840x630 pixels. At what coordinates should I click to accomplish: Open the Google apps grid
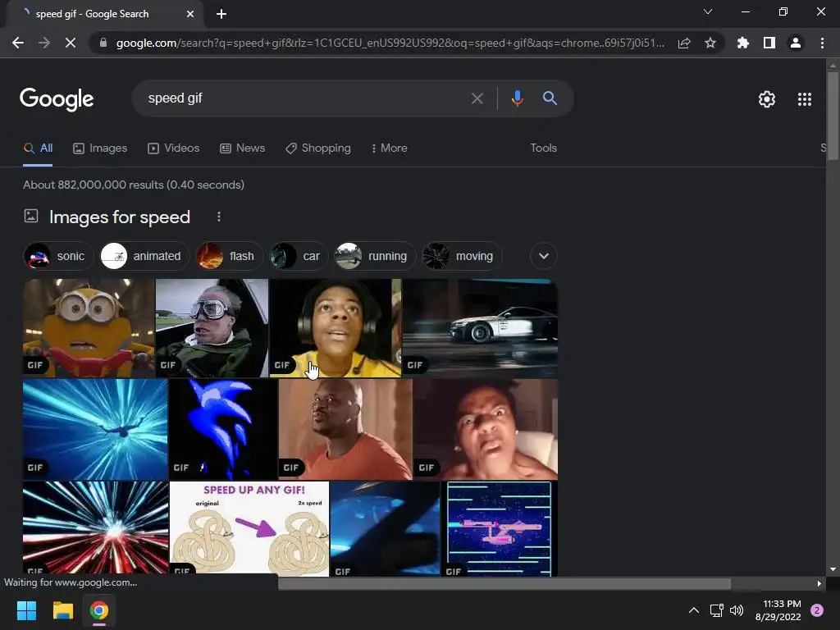[805, 99]
